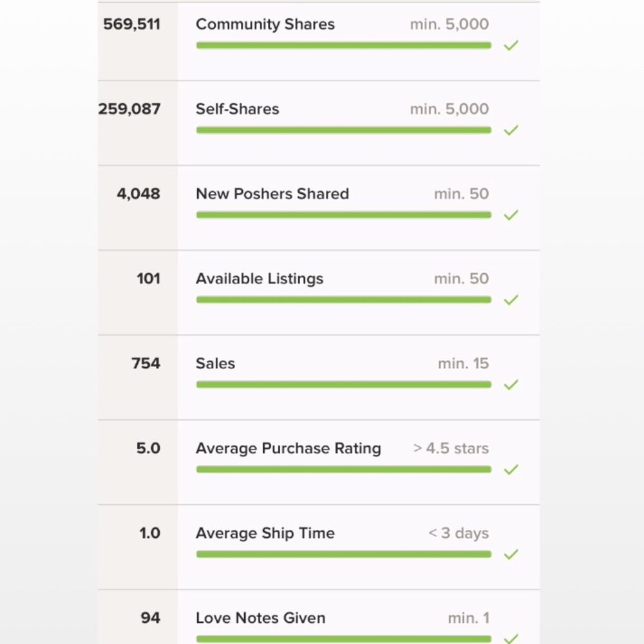Image resolution: width=644 pixels, height=644 pixels.
Task: Click the Love Notes Given checkmark
Action: coord(511,639)
